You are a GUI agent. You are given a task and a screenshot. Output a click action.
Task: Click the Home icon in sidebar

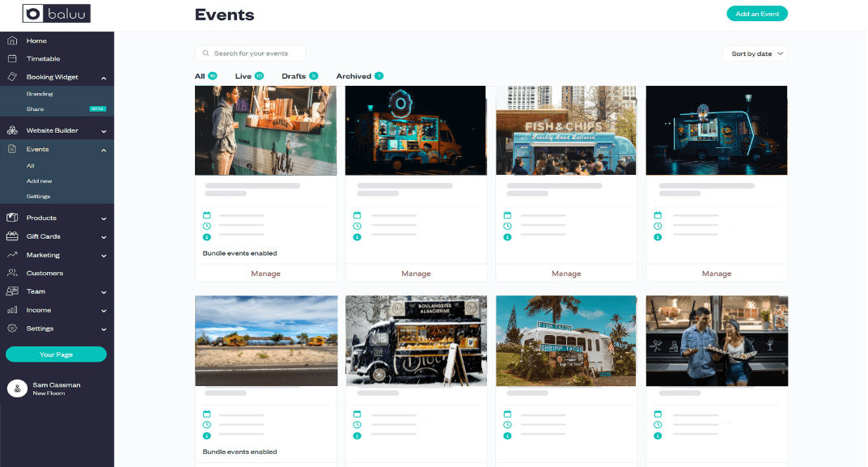coord(12,40)
